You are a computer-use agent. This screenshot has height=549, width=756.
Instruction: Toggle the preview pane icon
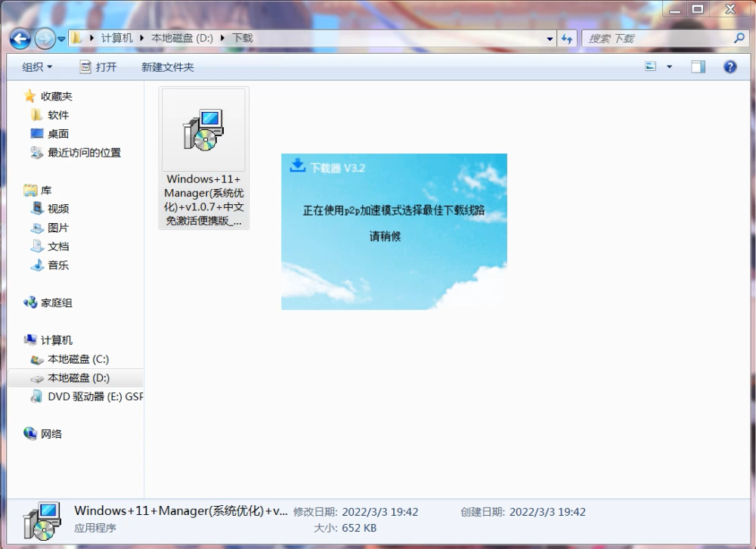[698, 67]
